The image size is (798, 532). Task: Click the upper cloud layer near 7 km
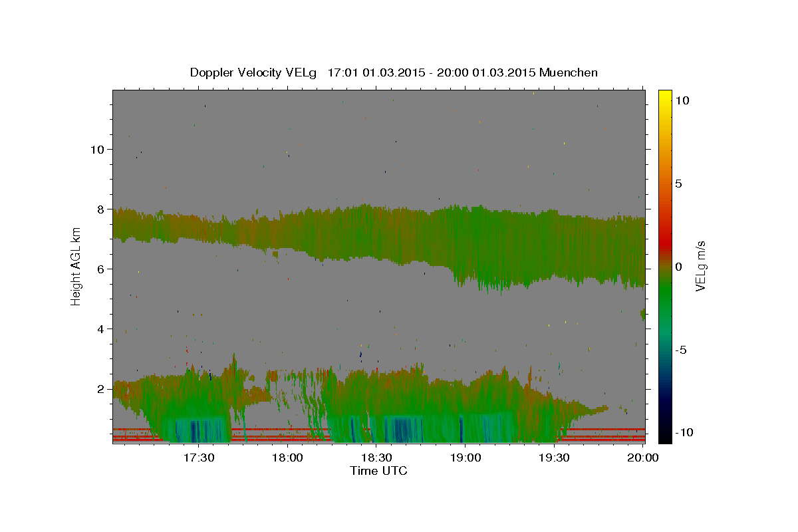[x=379, y=233]
